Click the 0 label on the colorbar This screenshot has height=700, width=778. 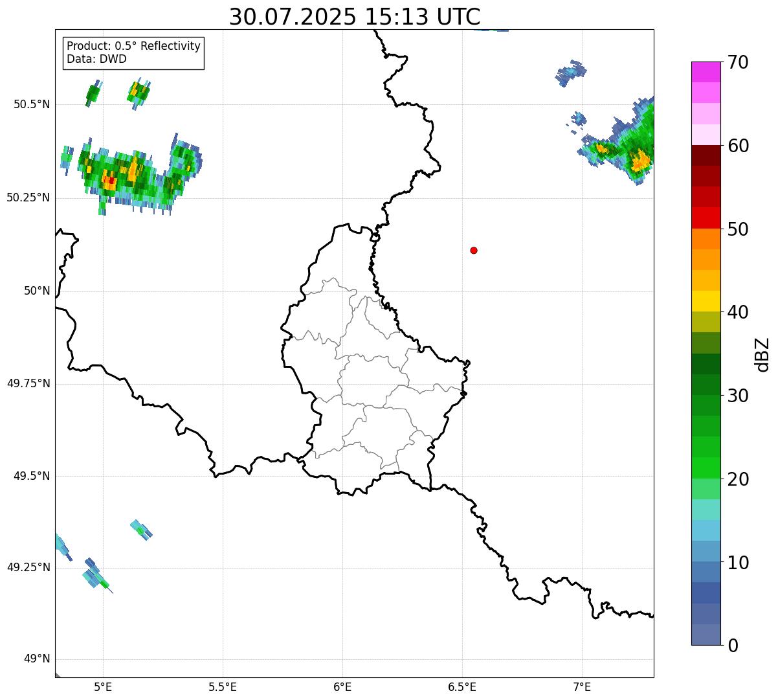click(x=733, y=646)
